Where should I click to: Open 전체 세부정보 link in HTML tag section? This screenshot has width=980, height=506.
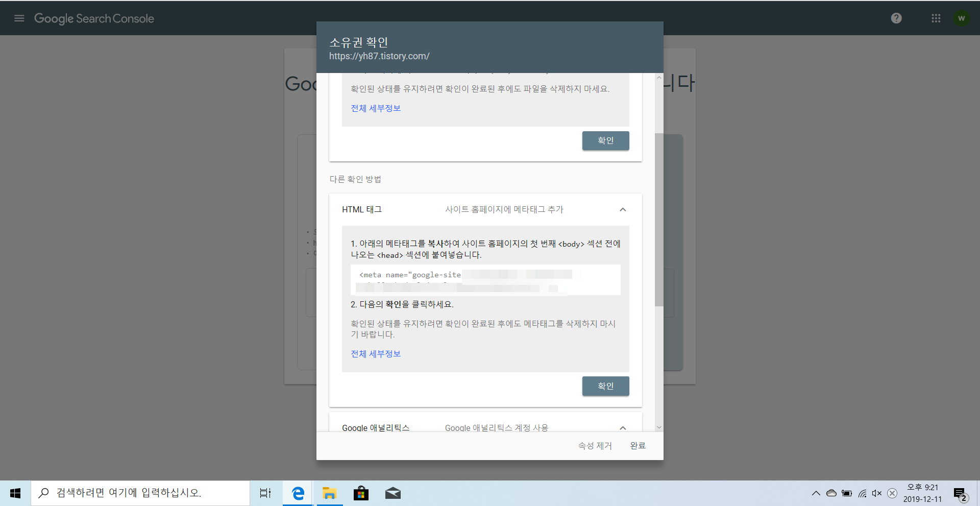tap(376, 354)
